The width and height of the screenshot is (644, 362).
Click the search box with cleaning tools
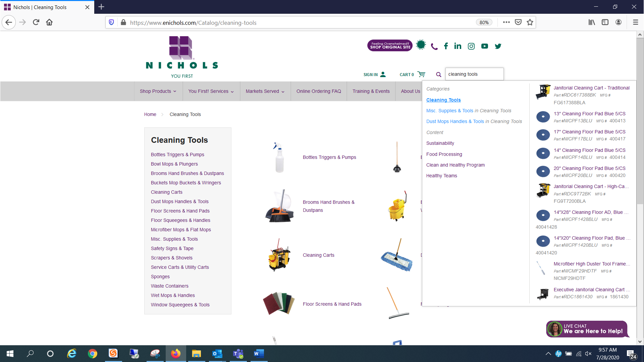coord(474,74)
